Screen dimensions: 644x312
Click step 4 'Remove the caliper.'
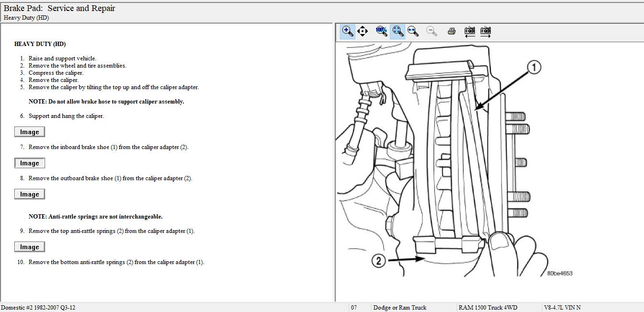(x=54, y=80)
